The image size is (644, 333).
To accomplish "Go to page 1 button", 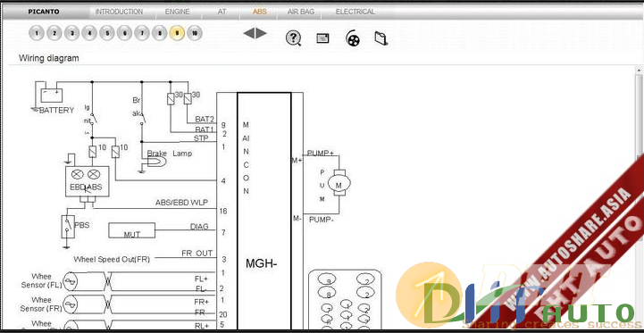I will pyautogui.click(x=37, y=33).
